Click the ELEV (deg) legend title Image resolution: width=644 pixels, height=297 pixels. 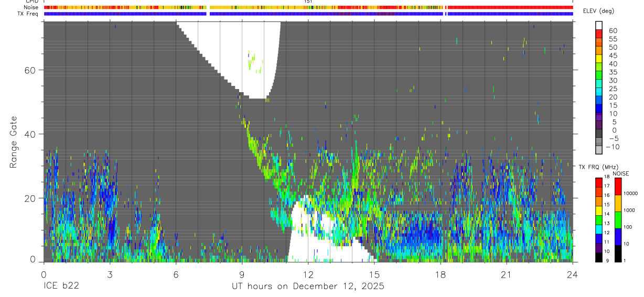click(x=599, y=11)
